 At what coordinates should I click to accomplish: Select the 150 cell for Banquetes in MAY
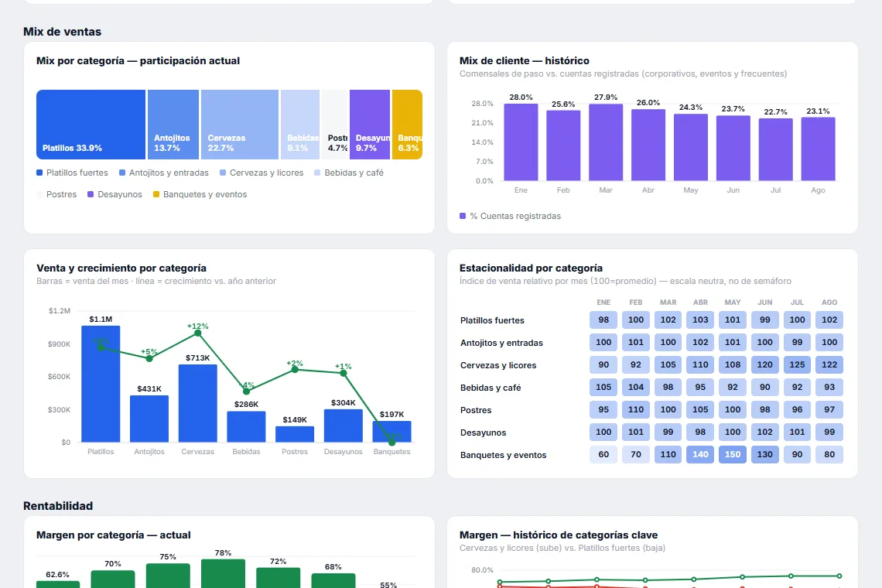(733, 455)
